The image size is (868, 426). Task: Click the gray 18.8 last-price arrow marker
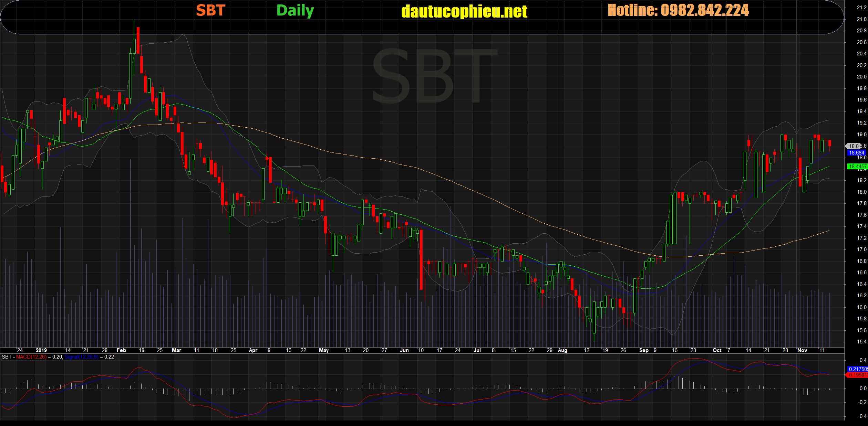853,146
